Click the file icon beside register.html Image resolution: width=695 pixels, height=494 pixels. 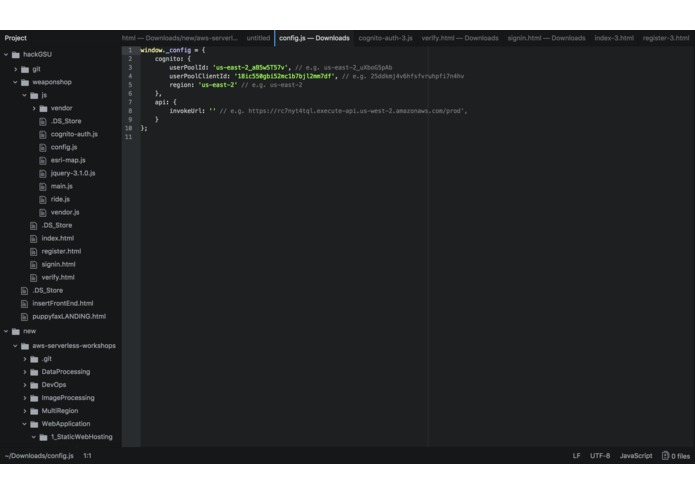(34, 252)
